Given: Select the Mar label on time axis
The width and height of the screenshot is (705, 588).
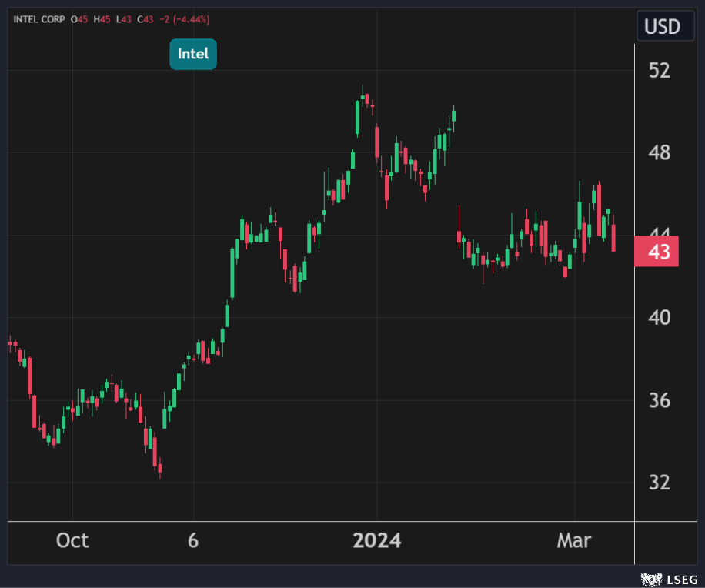Looking at the screenshot, I should tap(574, 540).
